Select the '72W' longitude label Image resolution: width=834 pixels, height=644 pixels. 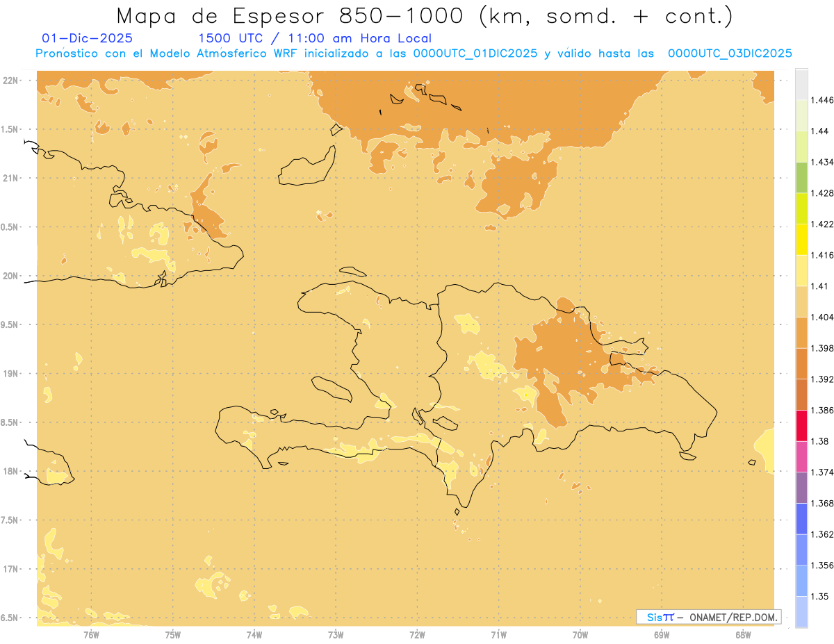417,634
